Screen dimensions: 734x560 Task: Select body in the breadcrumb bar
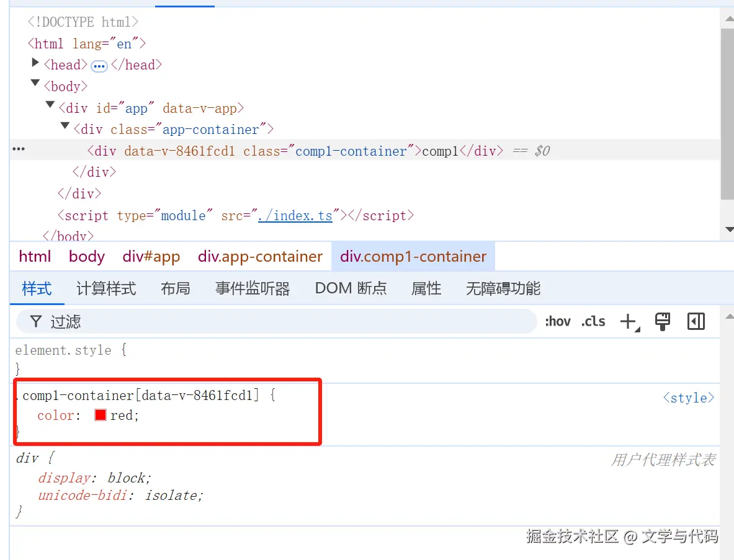87,256
